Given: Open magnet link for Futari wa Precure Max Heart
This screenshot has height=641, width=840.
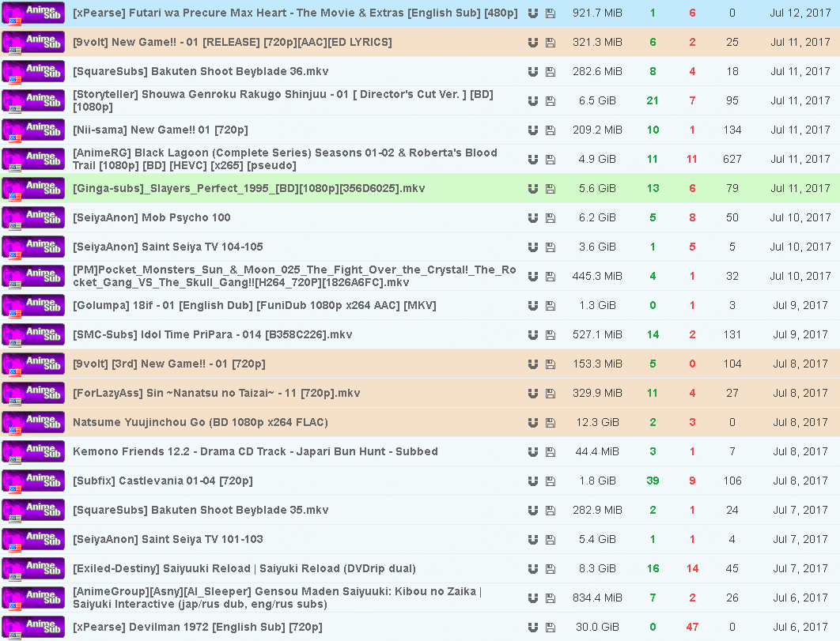Looking at the screenshot, I should click(x=532, y=13).
